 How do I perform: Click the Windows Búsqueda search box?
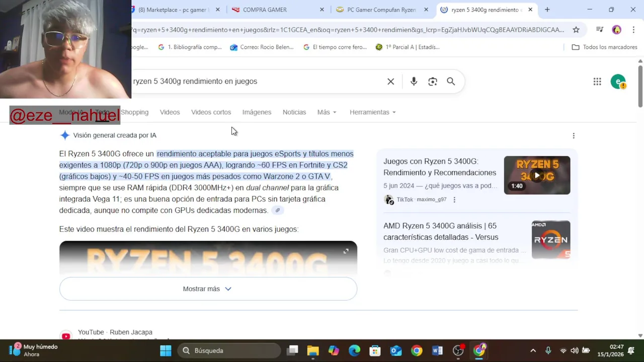pos(228,350)
